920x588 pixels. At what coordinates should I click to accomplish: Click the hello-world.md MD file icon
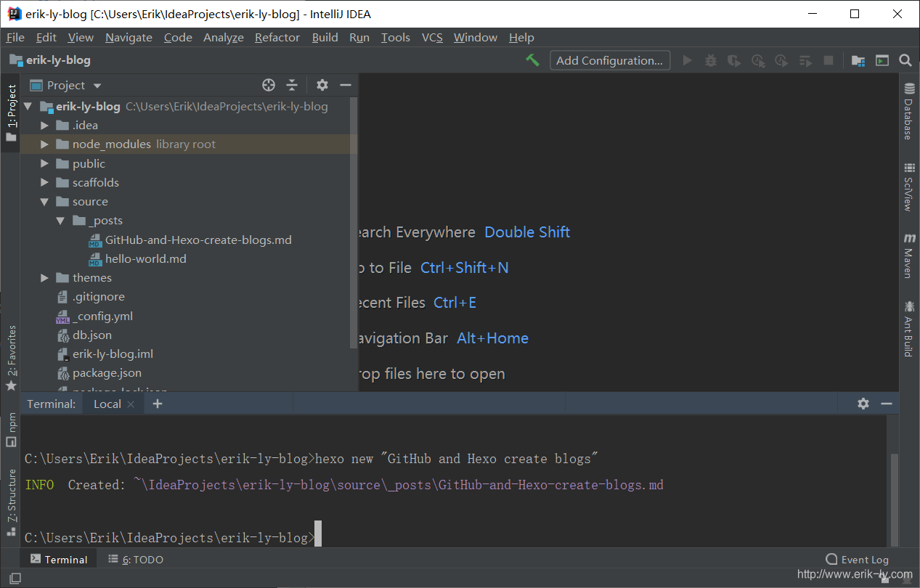pyautogui.click(x=95, y=259)
